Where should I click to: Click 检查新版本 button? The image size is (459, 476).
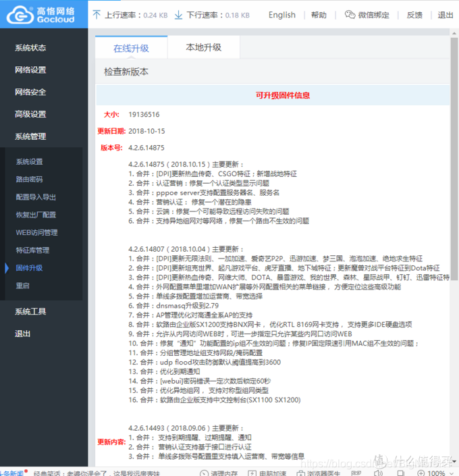point(126,72)
